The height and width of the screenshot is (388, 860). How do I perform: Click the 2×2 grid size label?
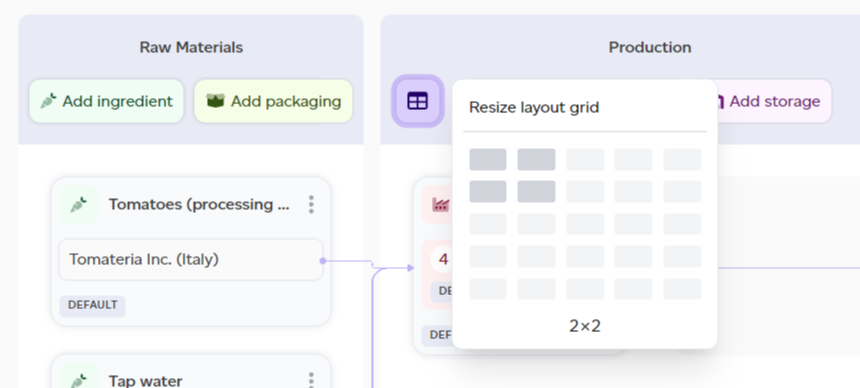tap(585, 326)
